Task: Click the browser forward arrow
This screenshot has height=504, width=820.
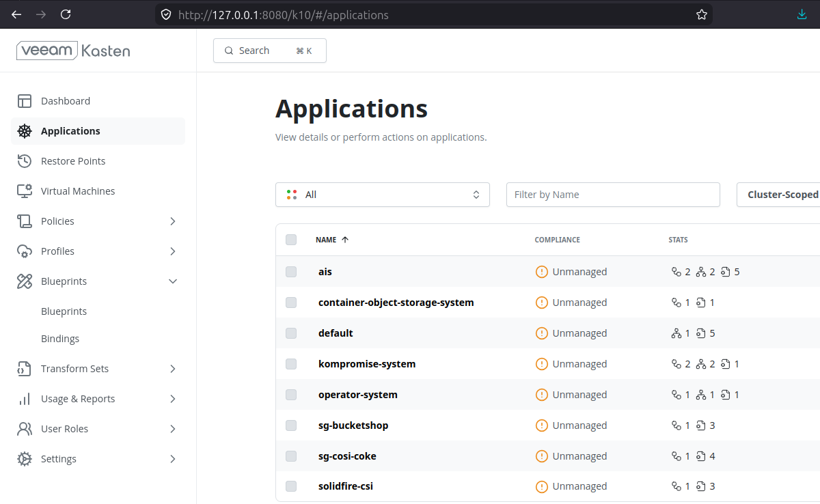Action: (41, 14)
